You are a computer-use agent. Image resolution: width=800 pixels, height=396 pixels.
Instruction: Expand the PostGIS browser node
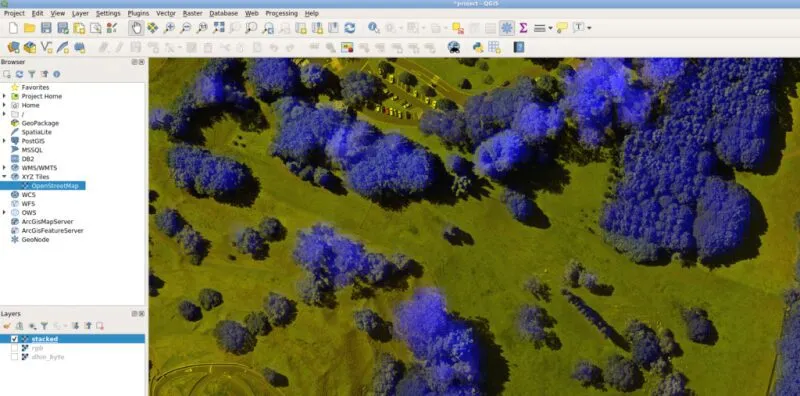pyautogui.click(x=4, y=141)
